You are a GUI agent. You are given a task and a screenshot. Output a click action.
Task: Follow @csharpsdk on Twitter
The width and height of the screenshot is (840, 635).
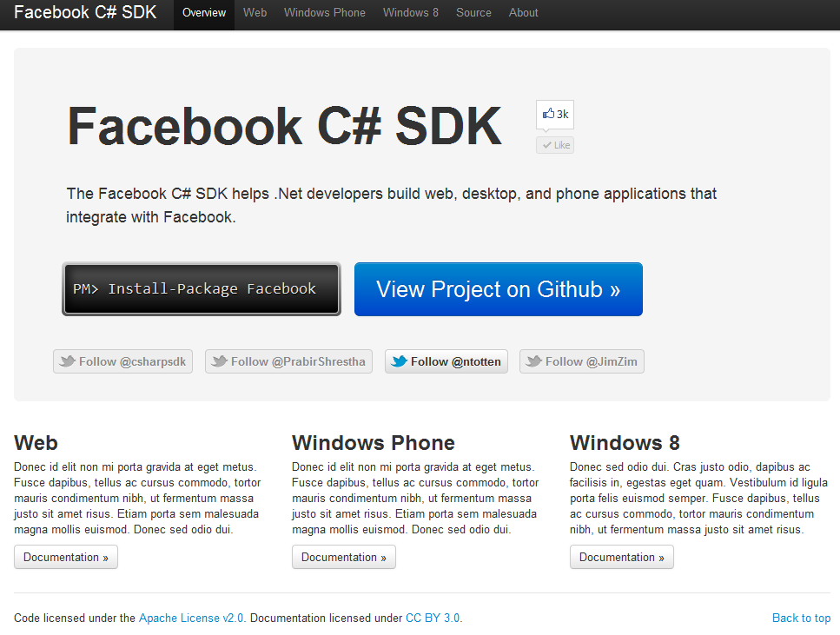coord(122,361)
